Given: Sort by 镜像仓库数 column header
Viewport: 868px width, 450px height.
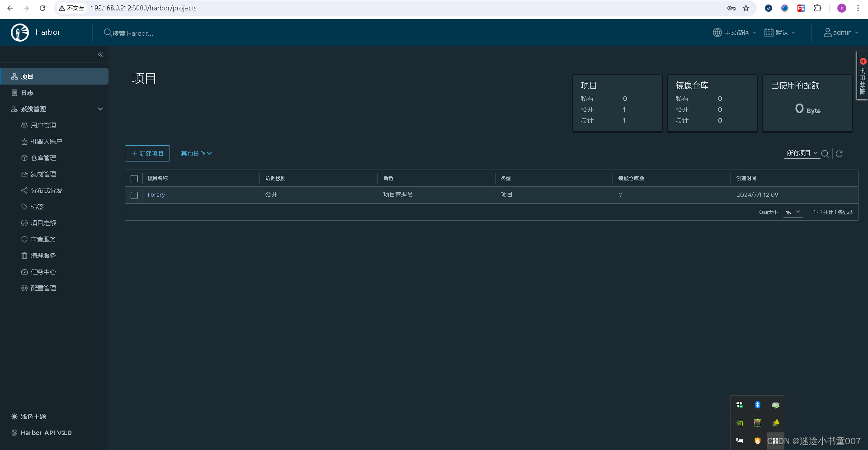Looking at the screenshot, I should pos(631,179).
